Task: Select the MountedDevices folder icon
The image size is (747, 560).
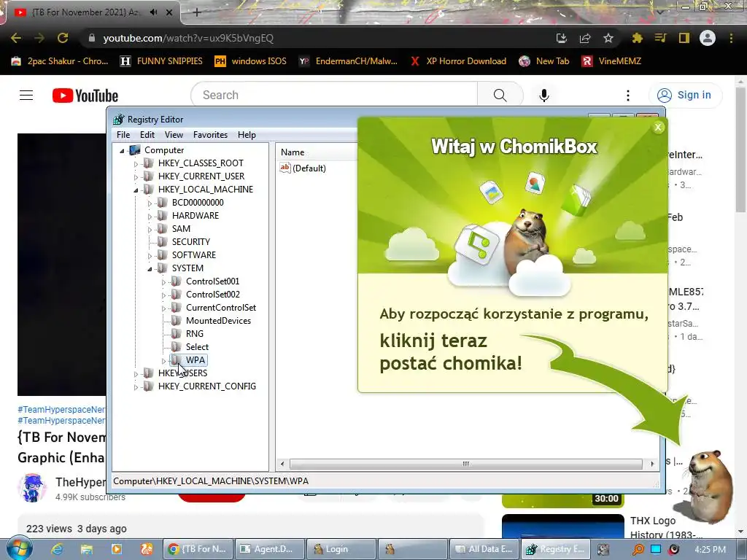Action: pyautogui.click(x=176, y=321)
